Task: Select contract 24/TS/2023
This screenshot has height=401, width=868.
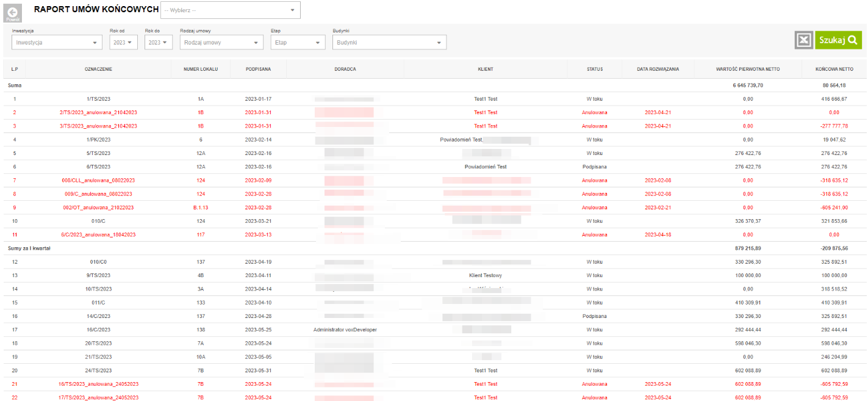Action: pyautogui.click(x=98, y=370)
